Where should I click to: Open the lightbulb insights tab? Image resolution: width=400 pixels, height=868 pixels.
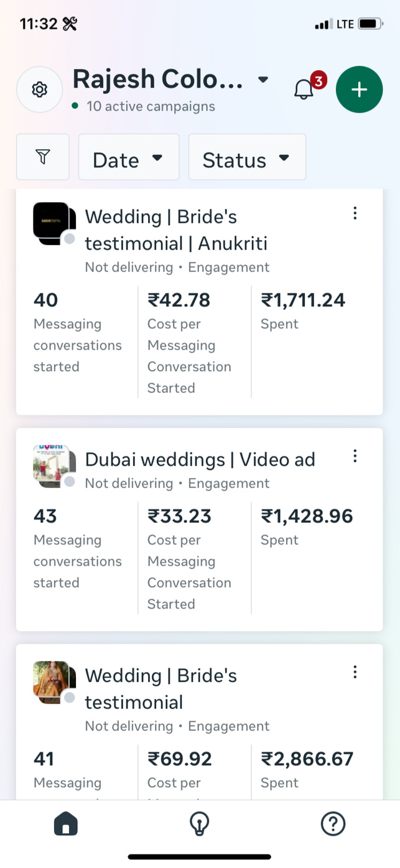click(199, 824)
